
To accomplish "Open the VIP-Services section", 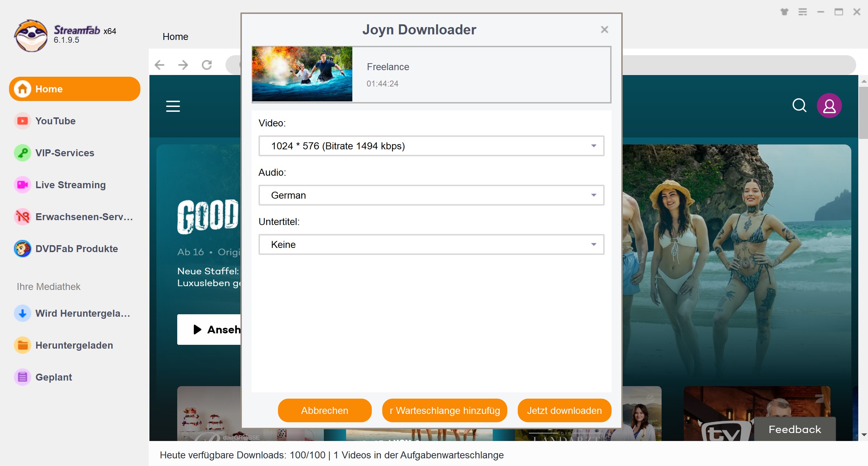I will pos(65,153).
